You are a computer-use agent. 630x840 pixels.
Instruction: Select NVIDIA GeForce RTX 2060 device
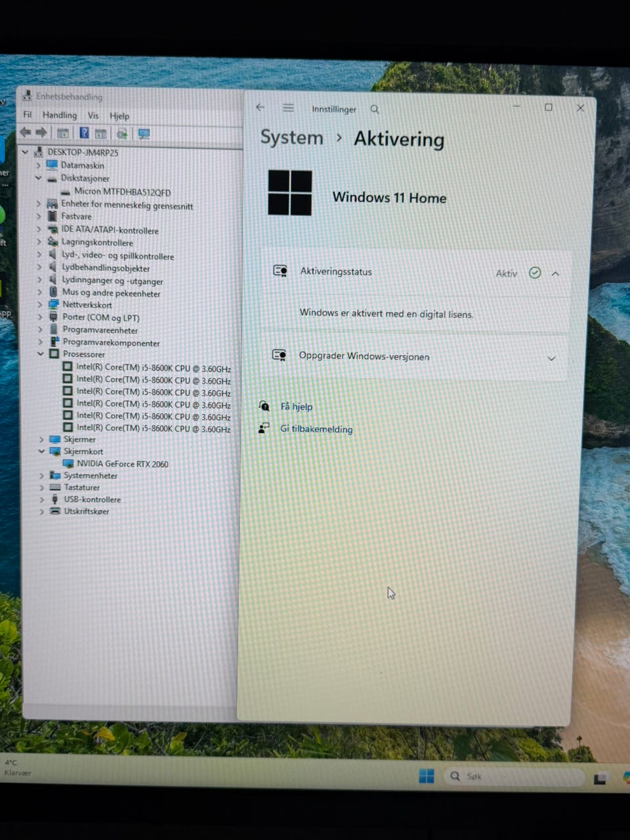click(123, 464)
